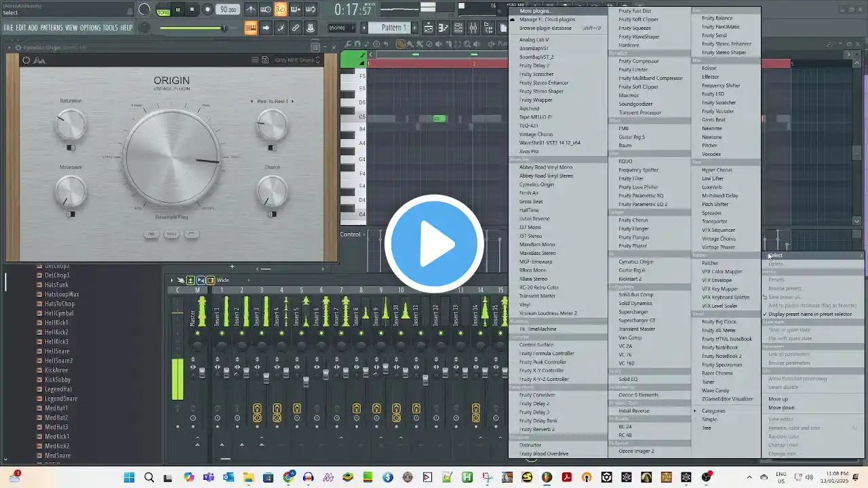Toggle the 3-2-1 countdown before recording

coord(281,9)
